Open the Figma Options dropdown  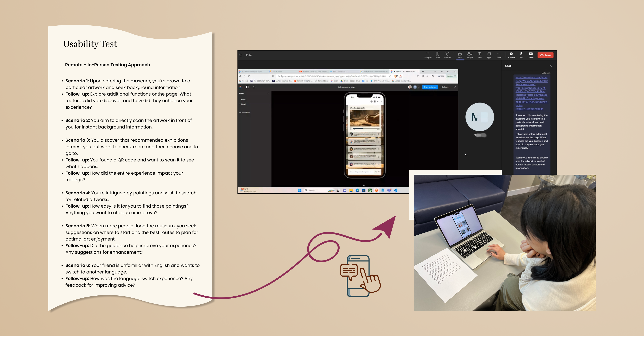(445, 87)
